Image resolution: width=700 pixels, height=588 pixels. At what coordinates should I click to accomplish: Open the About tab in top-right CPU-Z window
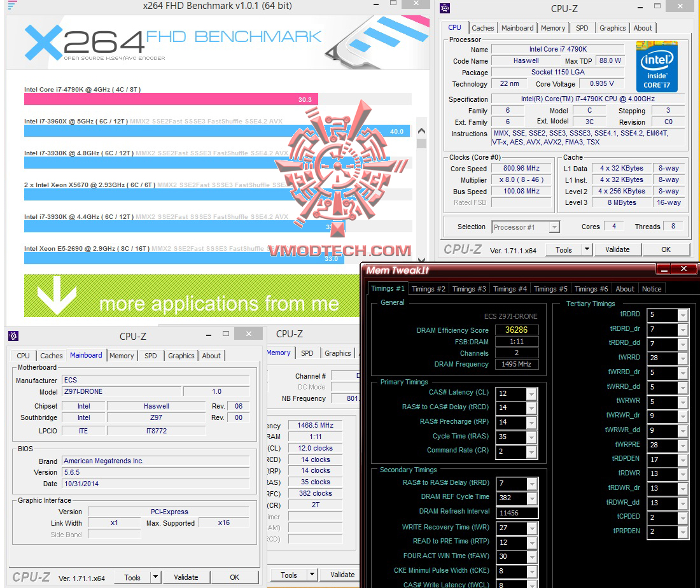click(643, 27)
